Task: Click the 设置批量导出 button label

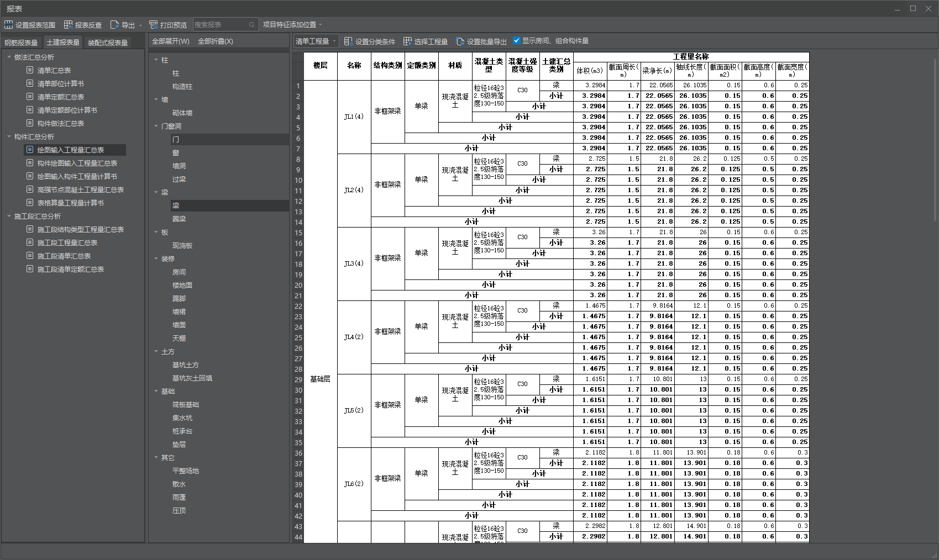Action: tap(487, 41)
